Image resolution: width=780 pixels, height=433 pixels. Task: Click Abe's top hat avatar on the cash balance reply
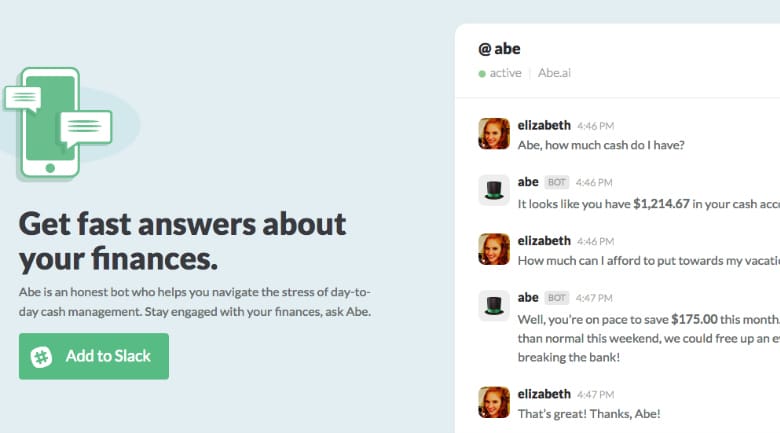(494, 191)
